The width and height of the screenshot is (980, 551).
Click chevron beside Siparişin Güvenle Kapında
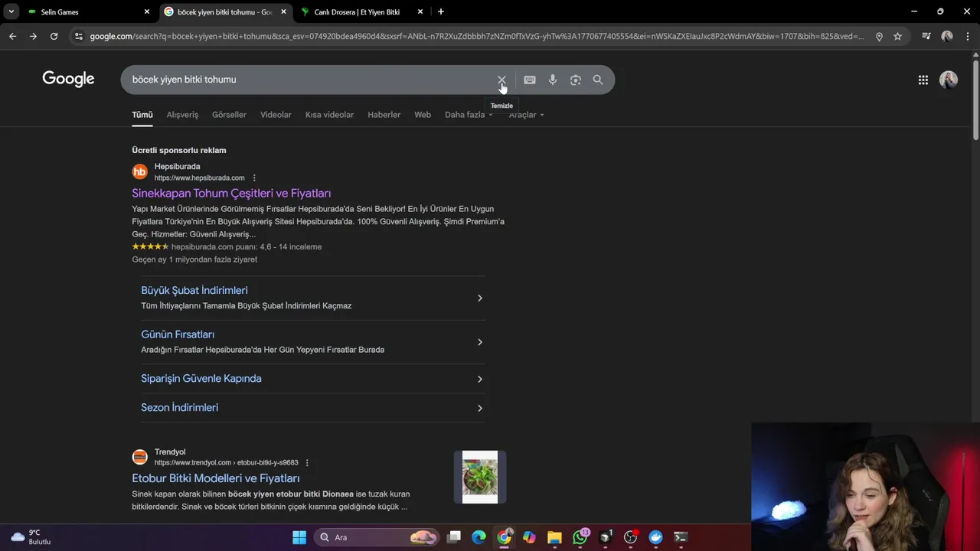click(480, 379)
